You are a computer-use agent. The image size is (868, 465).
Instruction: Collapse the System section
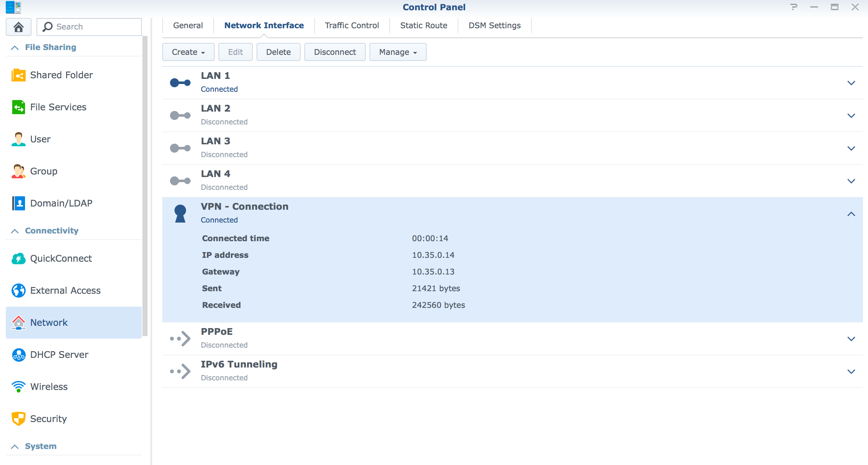[14, 446]
